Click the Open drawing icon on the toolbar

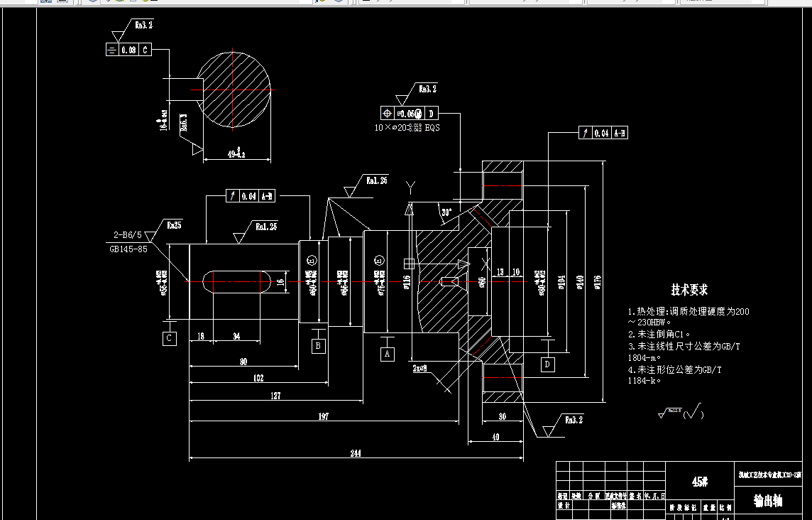(x=47, y=3)
